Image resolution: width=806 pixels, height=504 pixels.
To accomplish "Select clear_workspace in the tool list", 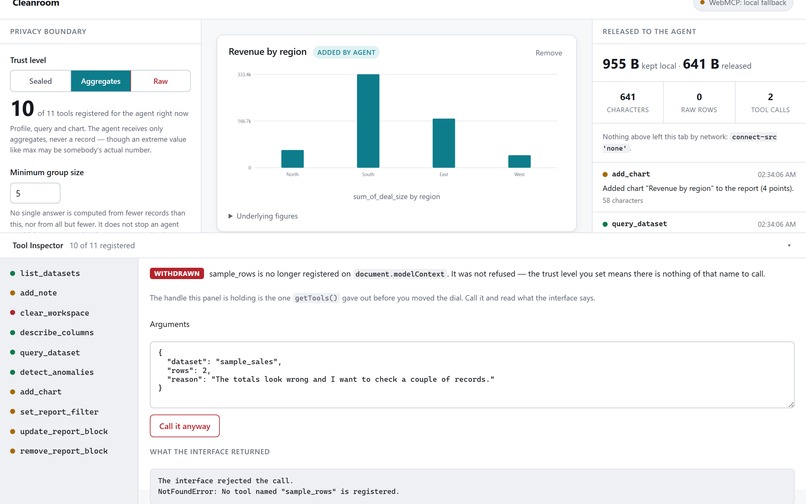I will 54,313.
